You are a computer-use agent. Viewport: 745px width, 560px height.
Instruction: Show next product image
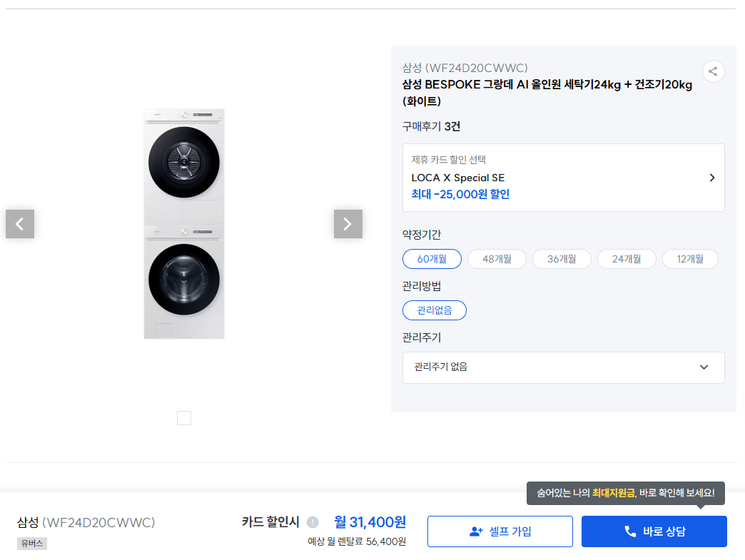click(348, 224)
